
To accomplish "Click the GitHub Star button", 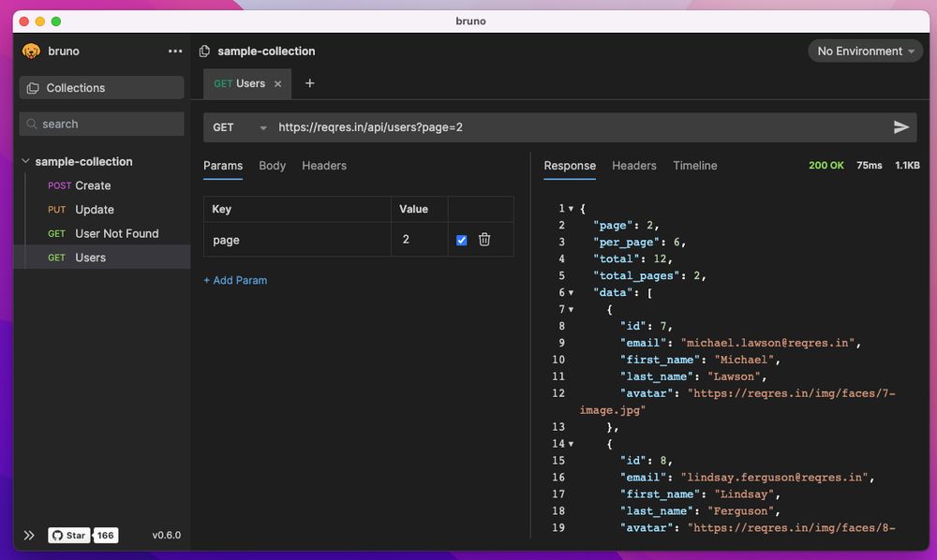I will [69, 535].
